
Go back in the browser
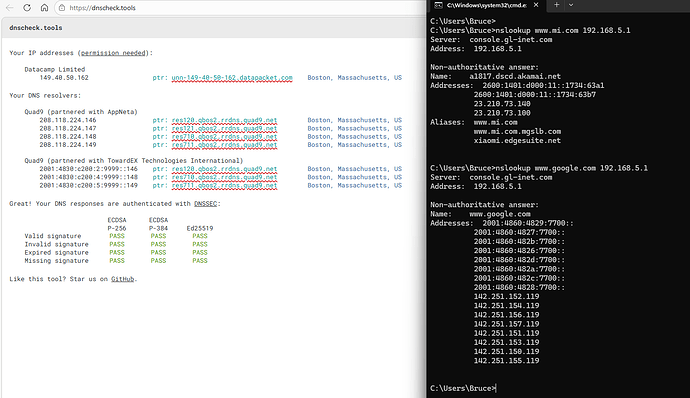pyautogui.click(x=10, y=7)
